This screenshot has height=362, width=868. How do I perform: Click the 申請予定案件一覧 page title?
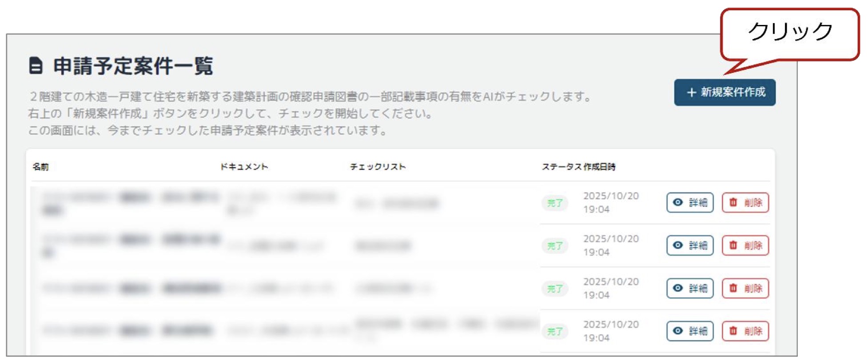coord(133,66)
